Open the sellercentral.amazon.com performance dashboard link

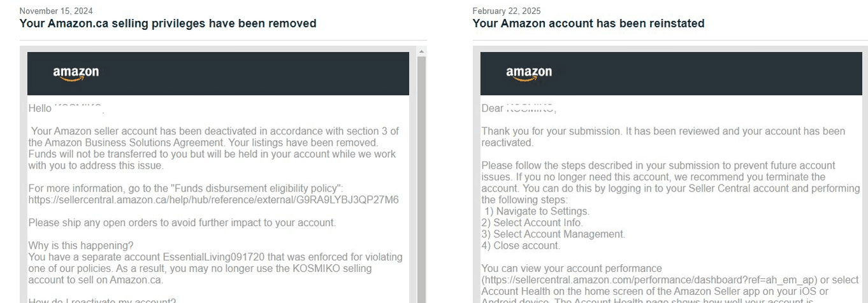click(650, 280)
